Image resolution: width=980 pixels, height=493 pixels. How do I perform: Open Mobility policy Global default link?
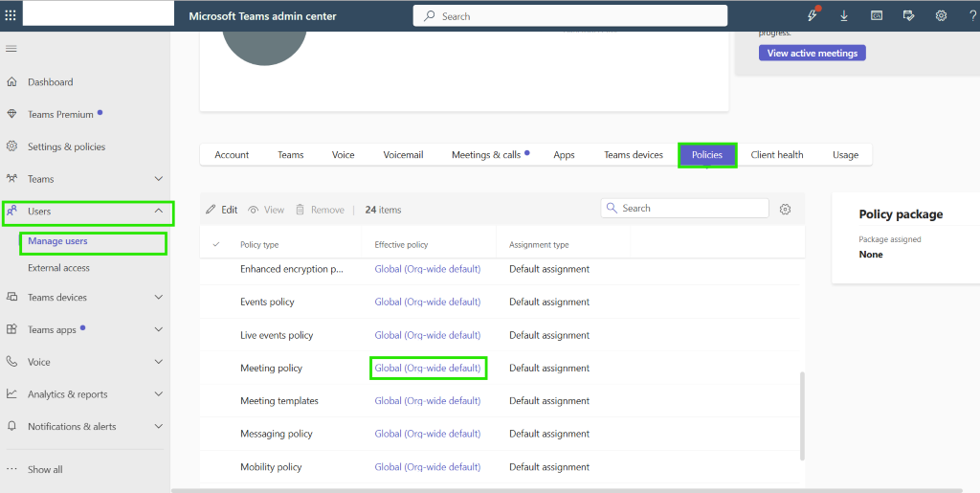[x=428, y=467]
